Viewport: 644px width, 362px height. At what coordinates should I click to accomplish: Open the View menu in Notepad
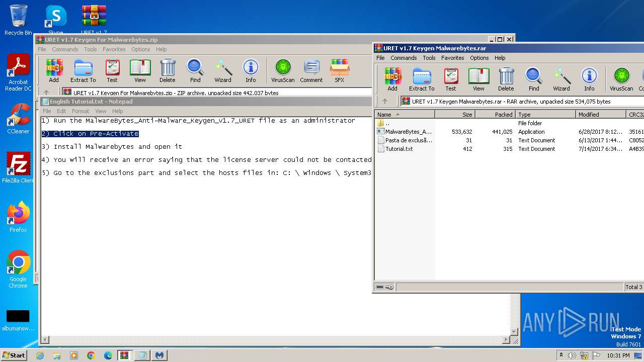coord(101,111)
